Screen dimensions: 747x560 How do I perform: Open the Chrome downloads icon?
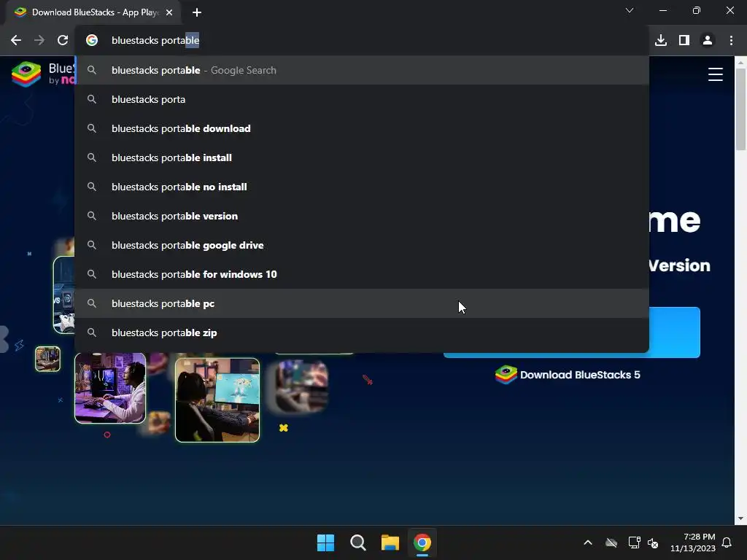661,41
